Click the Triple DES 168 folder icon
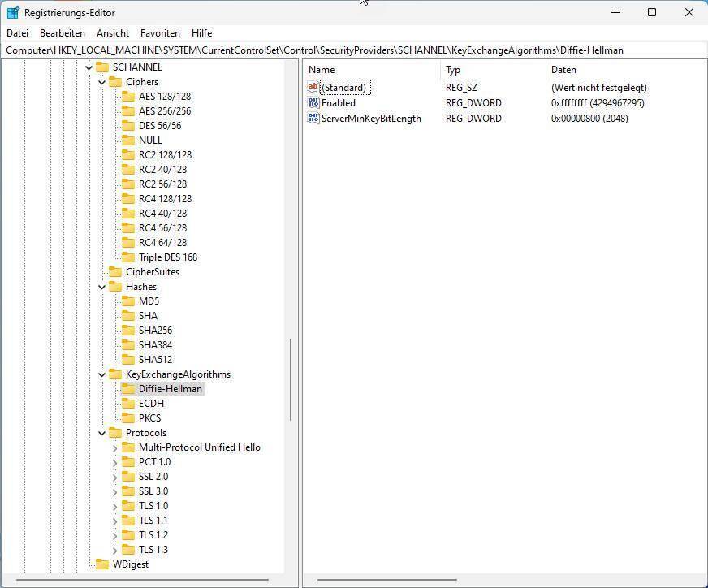Screen dimensions: 708x588 (x=128, y=257)
